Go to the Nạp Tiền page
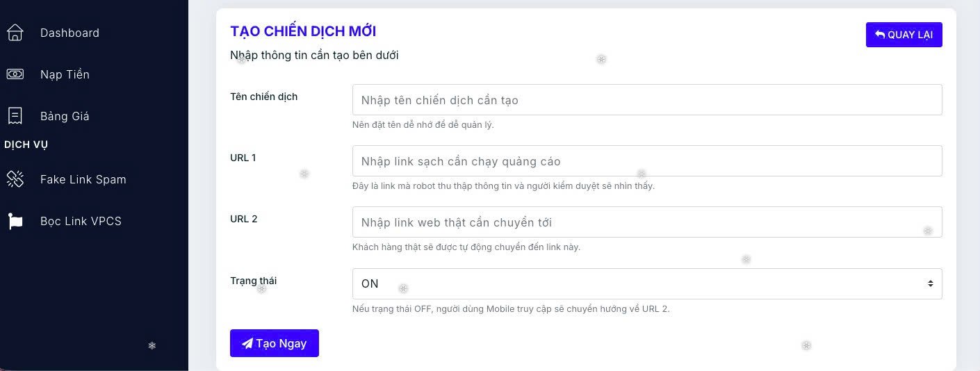Screen dimensions: 980x371 (x=65, y=74)
